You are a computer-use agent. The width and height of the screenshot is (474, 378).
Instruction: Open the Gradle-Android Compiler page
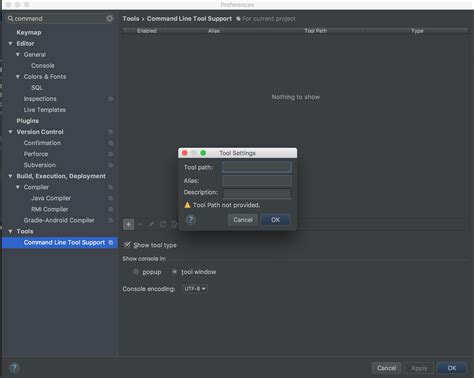click(59, 220)
